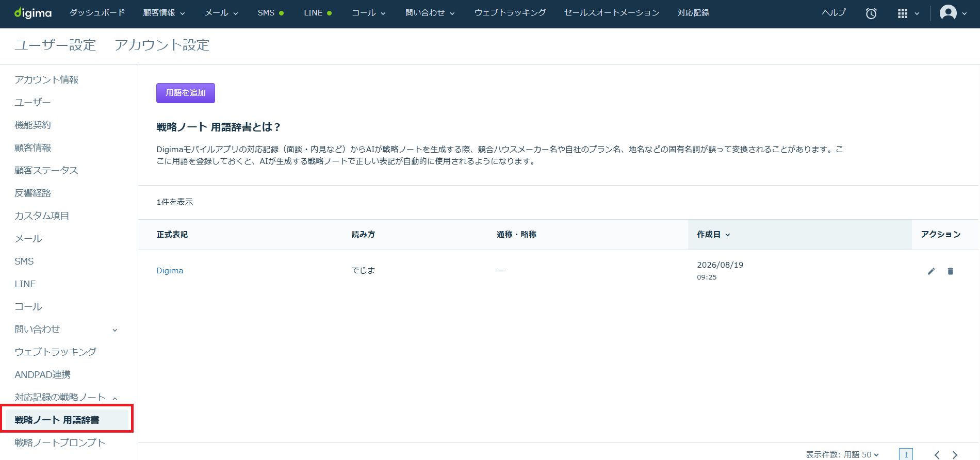The width and height of the screenshot is (980, 460).
Task: Collapse 対応記録の戦略ノート sidebar section
Action: 66,397
